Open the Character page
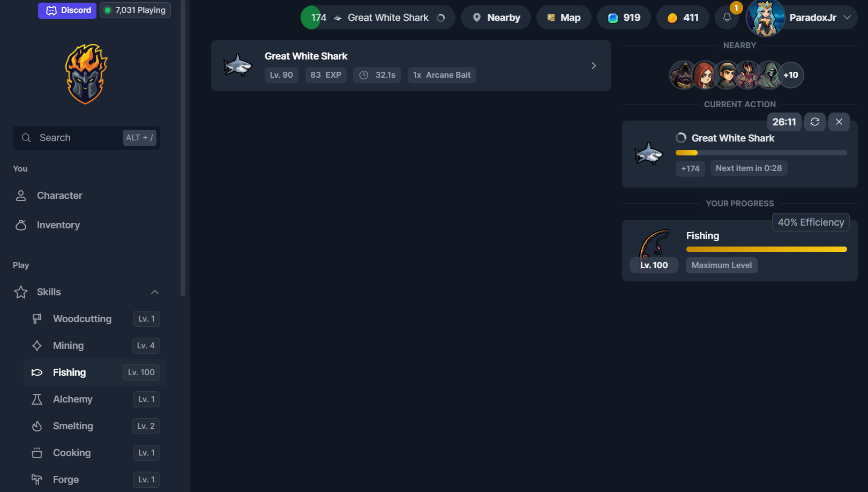Image resolution: width=868 pixels, height=492 pixels. [x=59, y=196]
